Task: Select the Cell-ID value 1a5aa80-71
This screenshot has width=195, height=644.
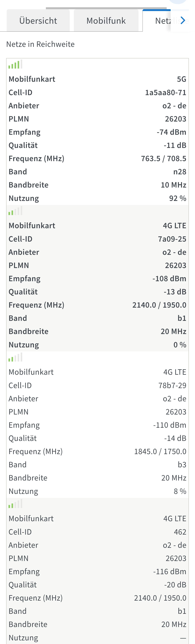Action: [166, 92]
